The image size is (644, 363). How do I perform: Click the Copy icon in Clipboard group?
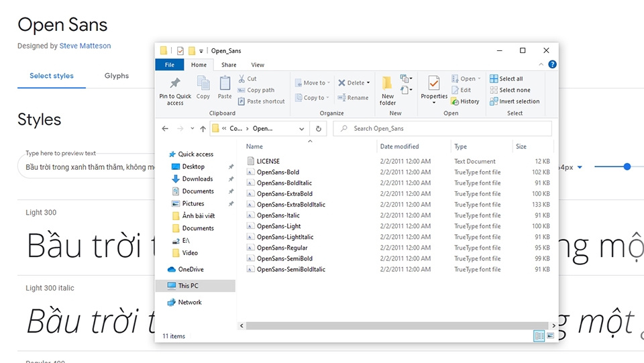point(203,83)
